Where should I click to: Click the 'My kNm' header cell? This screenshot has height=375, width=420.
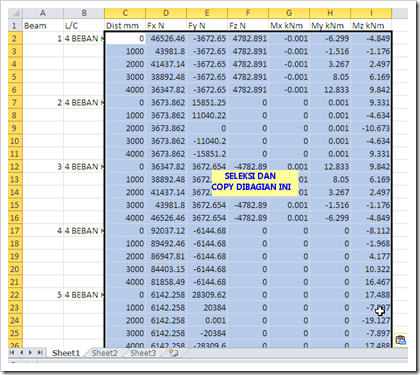pos(330,26)
